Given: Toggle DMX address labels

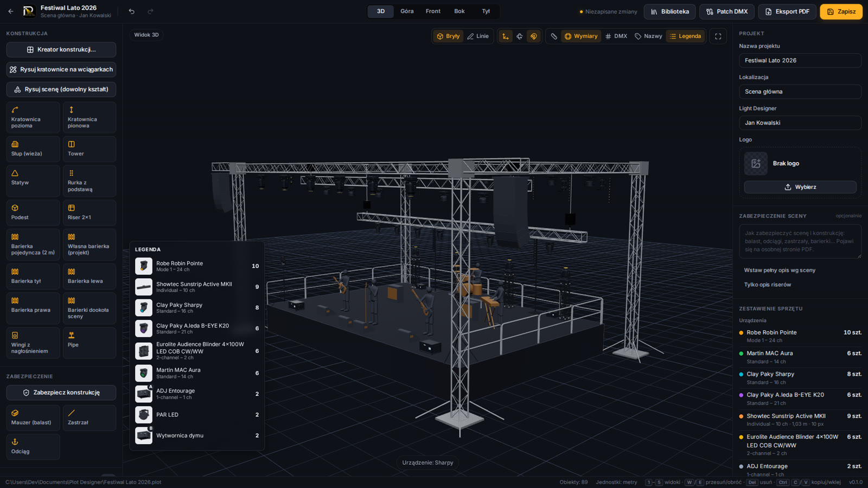Looking at the screenshot, I should pyautogui.click(x=616, y=36).
